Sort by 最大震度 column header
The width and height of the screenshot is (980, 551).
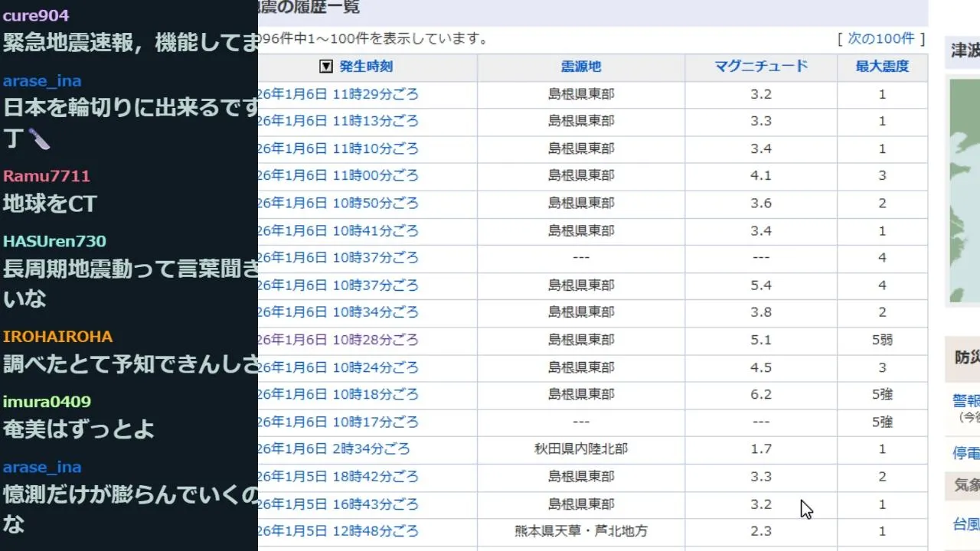(x=882, y=67)
